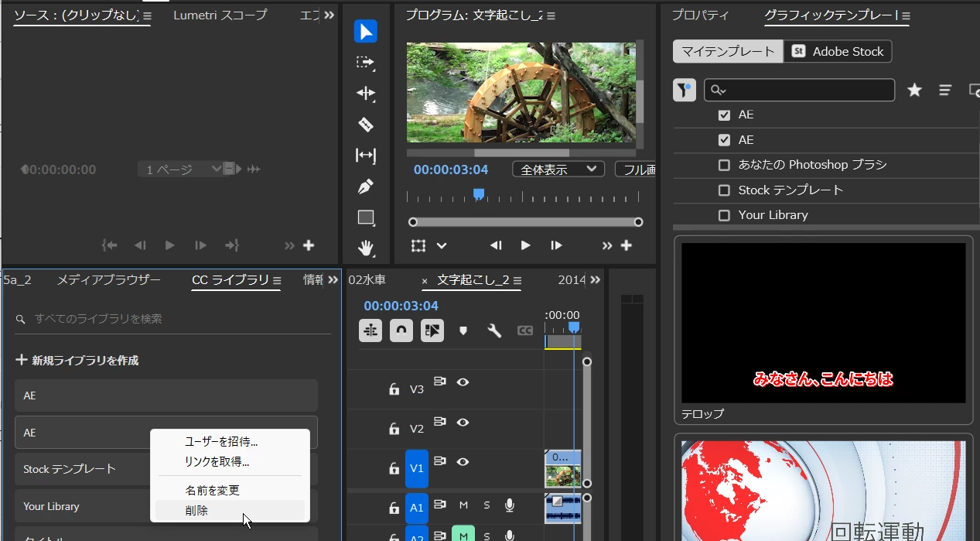Click 新規ライブラリを作成
This screenshot has height=541, width=980.
click(77, 360)
